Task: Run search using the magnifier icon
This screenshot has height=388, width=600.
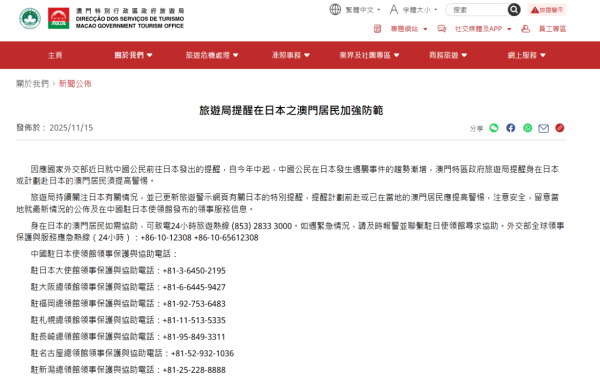Action: pos(514,10)
